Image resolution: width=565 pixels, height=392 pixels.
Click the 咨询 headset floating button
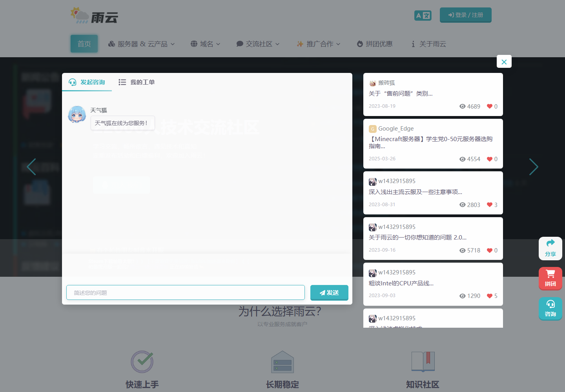[550, 309]
